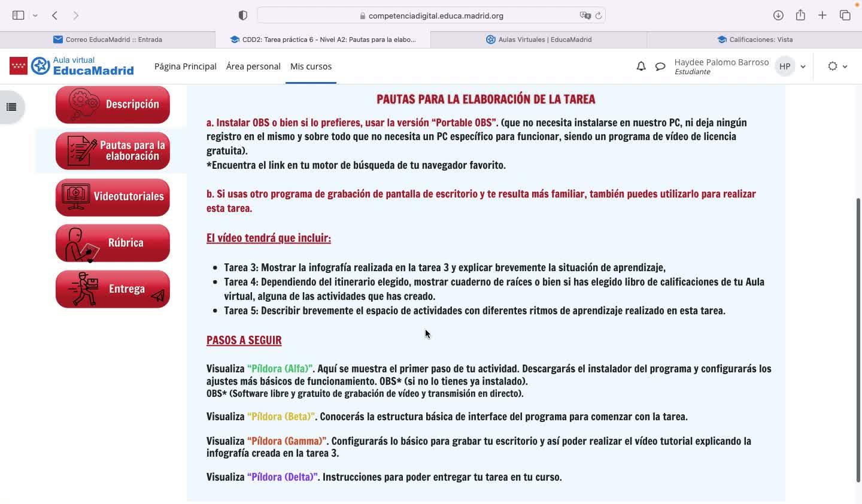Viewport: 862px width, 504px height.
Task: Open Pautas para la elaboración section
Action: coord(113,151)
